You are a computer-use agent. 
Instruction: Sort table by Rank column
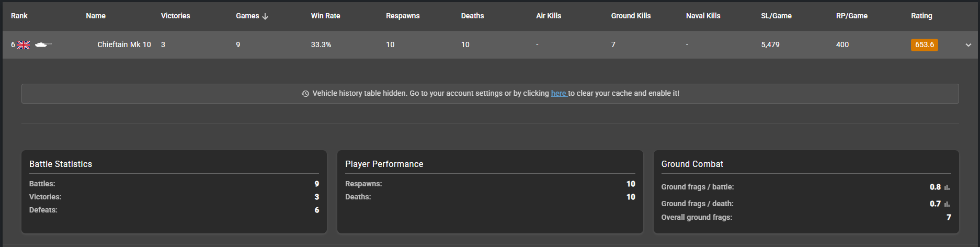19,16
